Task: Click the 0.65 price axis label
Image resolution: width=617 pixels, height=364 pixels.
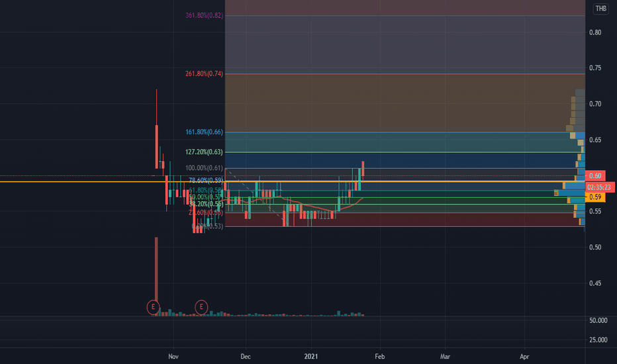Action: (x=595, y=140)
